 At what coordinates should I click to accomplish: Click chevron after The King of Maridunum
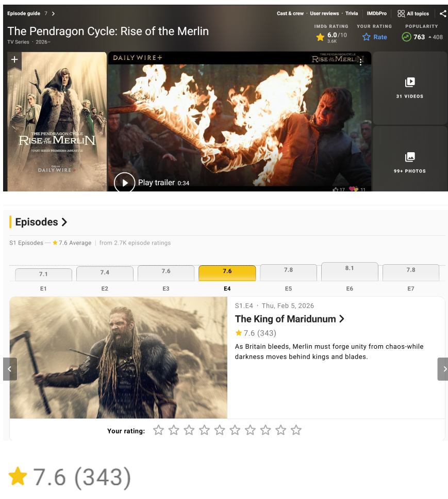[341, 319]
